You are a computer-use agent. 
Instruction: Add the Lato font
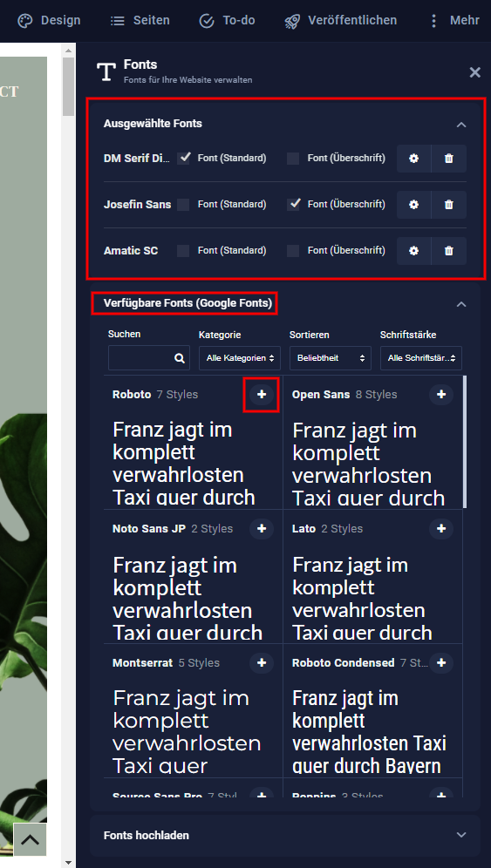pyautogui.click(x=441, y=529)
